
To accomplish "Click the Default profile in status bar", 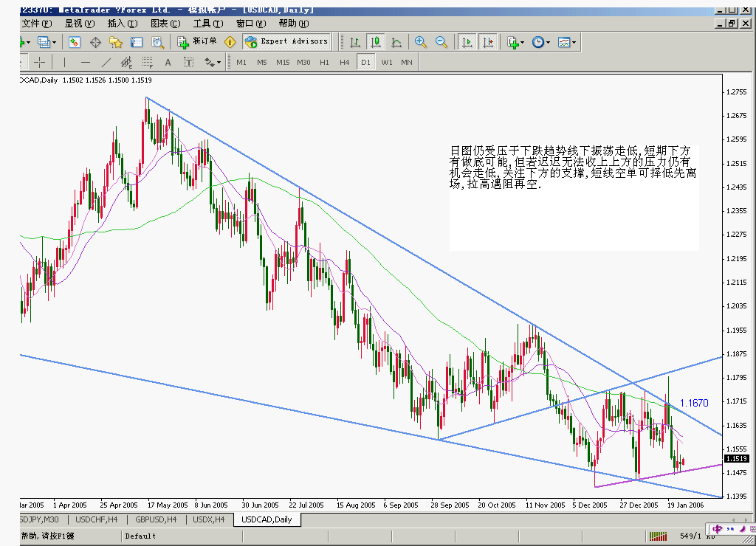I will click(x=140, y=536).
